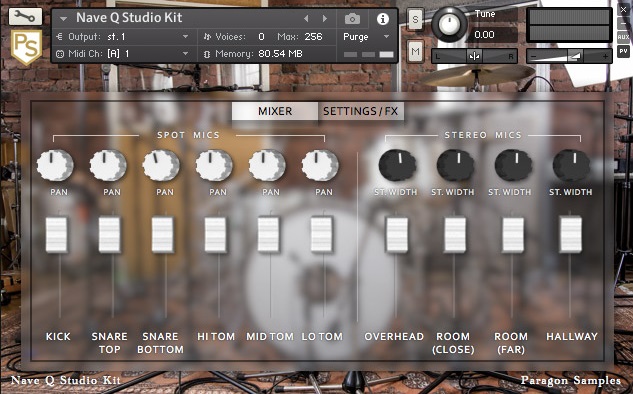The width and height of the screenshot is (633, 394).
Task: Click the ROOM (CLOSE) stereo width knob
Action: coord(455,165)
